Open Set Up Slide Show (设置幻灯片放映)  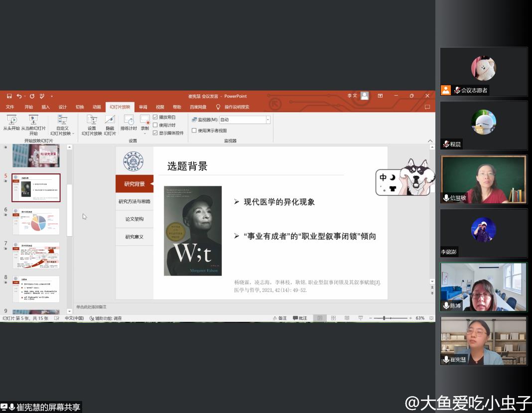(92, 124)
